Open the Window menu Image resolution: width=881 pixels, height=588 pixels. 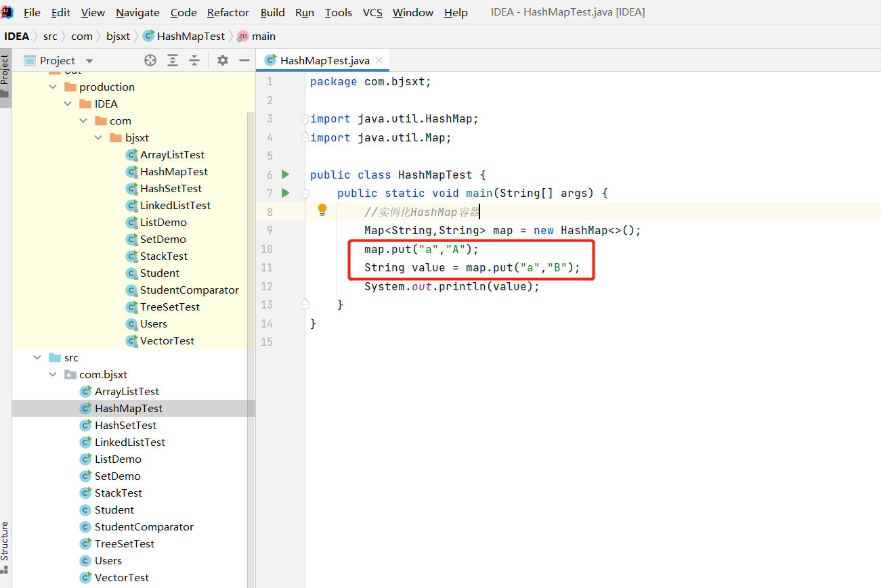(x=413, y=12)
